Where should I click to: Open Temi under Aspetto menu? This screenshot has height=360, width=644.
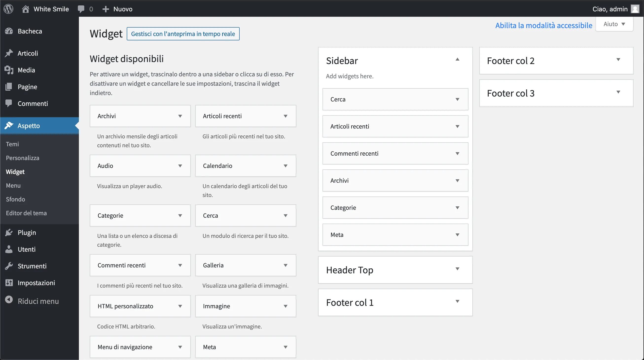coord(12,144)
